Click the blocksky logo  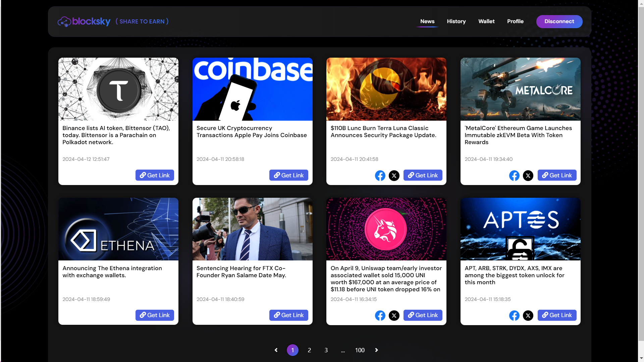84,21
